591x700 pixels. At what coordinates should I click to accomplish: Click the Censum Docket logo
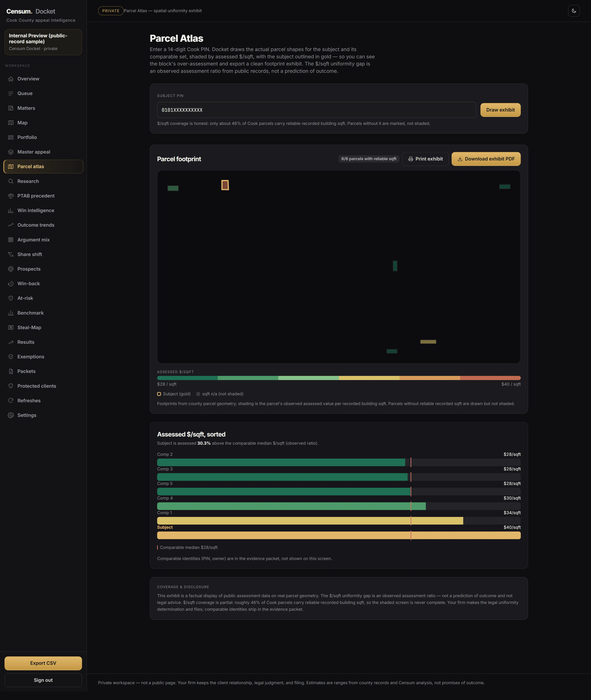coord(31,11)
